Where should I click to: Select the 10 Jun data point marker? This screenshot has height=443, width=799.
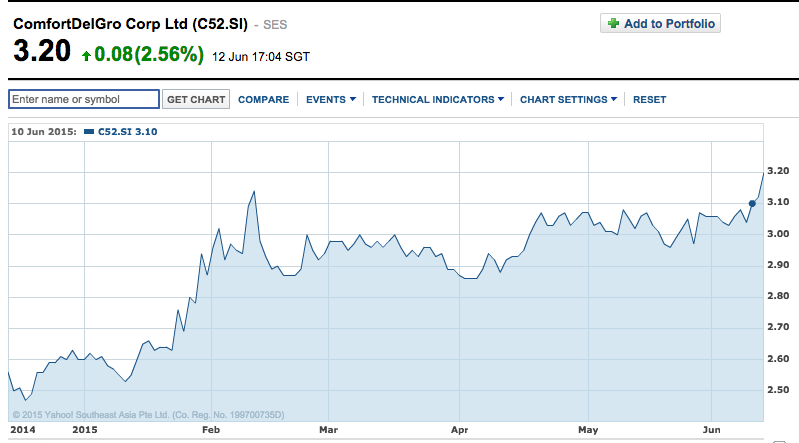pyautogui.click(x=752, y=203)
